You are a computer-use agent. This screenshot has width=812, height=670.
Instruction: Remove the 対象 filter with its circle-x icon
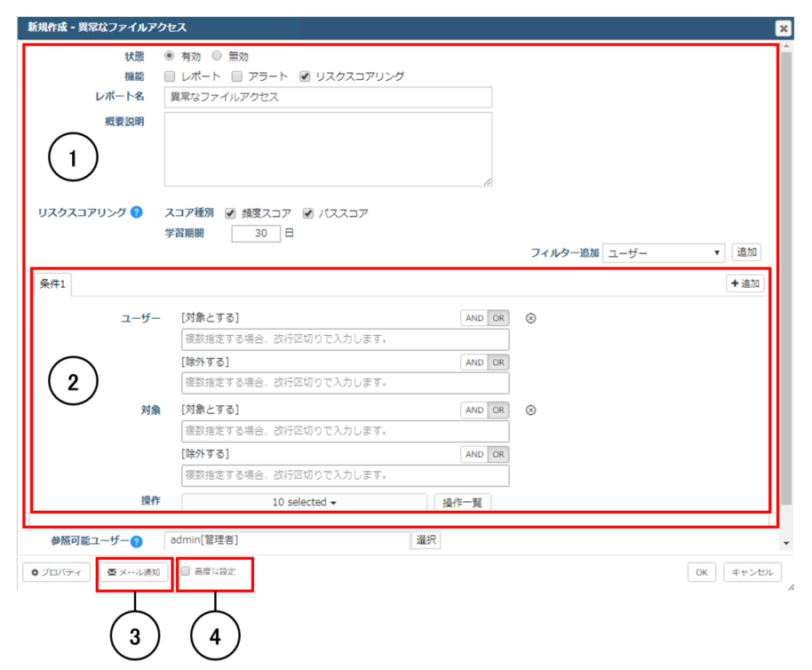(x=530, y=410)
